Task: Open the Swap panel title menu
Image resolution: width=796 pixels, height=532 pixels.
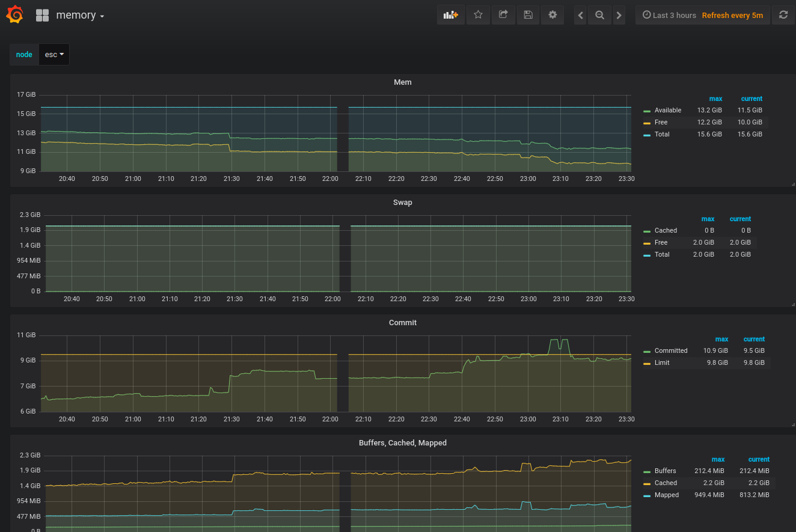Action: (402, 203)
